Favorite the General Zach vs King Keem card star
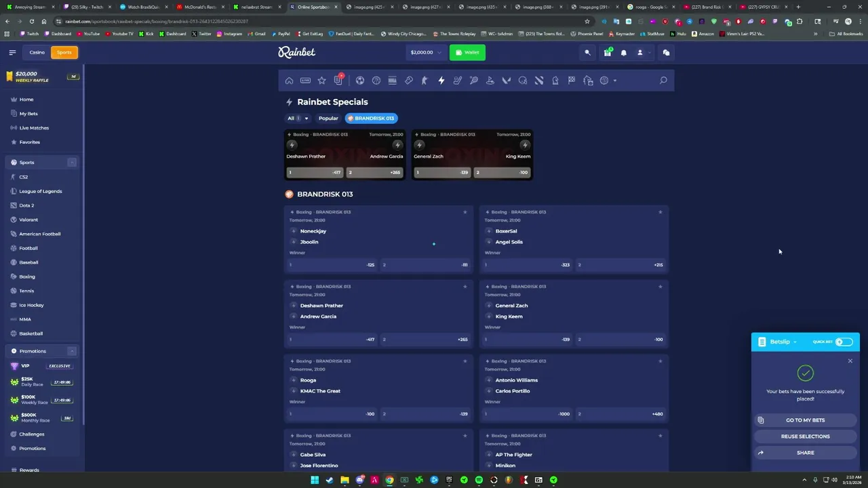The image size is (868, 488). (660, 287)
